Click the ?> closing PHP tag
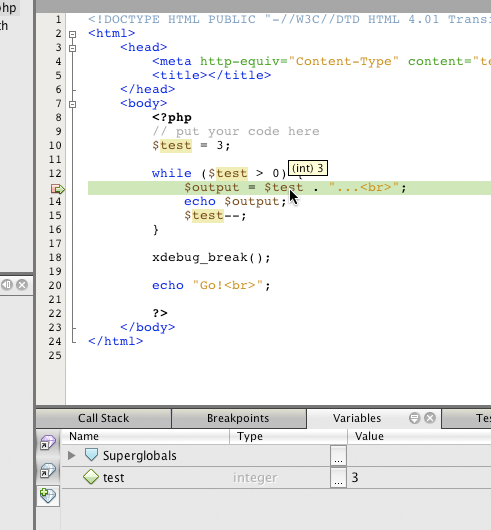 [x=160, y=313]
